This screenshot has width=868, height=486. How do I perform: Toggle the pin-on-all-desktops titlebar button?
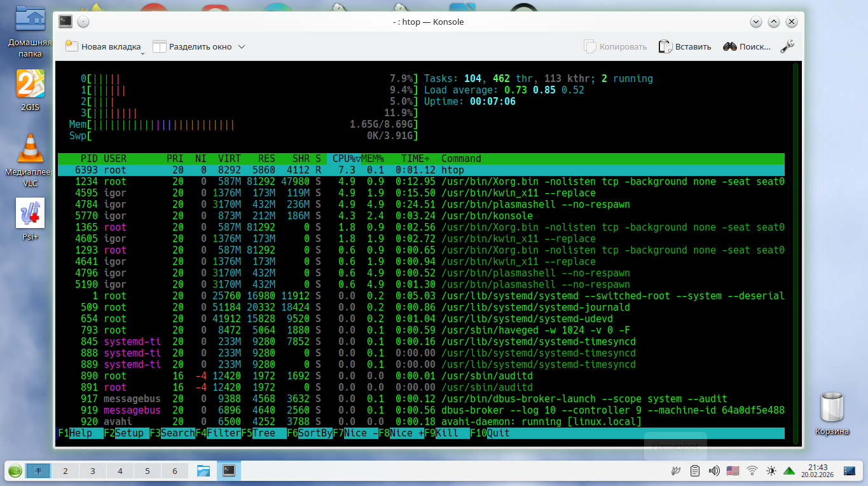83,22
